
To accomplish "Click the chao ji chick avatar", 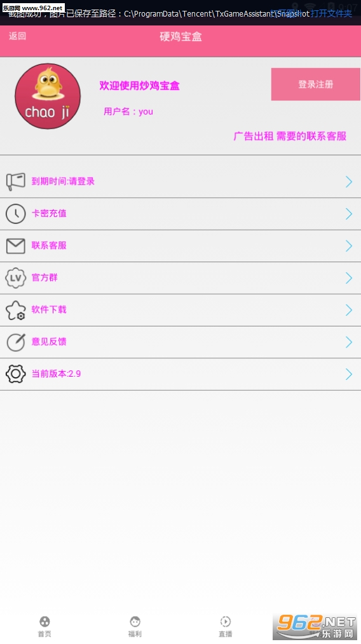I will coord(48,96).
